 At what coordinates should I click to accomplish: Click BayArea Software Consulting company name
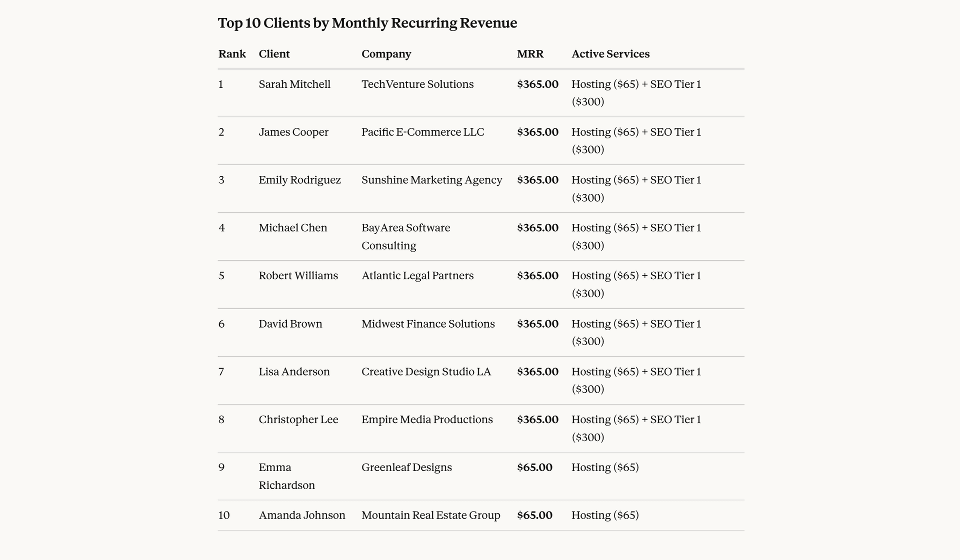[405, 237]
